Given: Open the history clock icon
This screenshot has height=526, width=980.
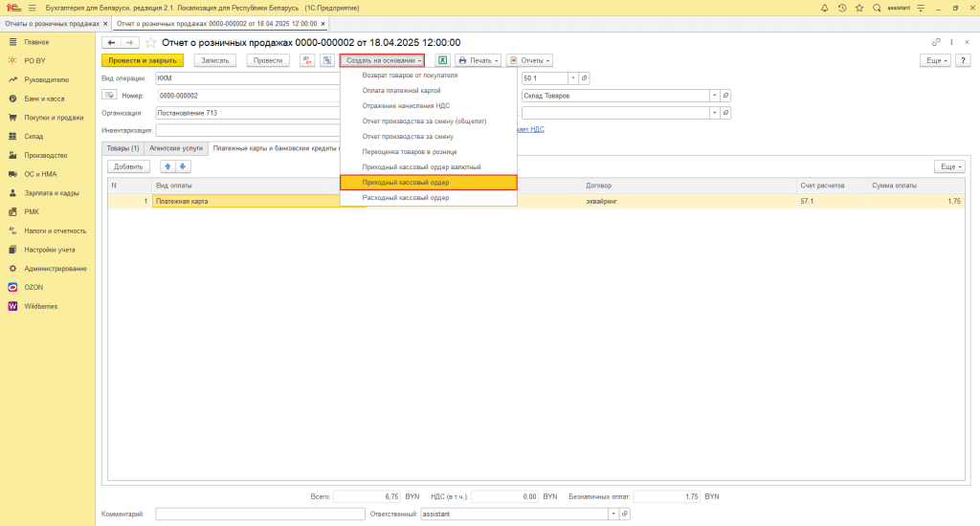Looking at the screenshot, I should point(842,8).
